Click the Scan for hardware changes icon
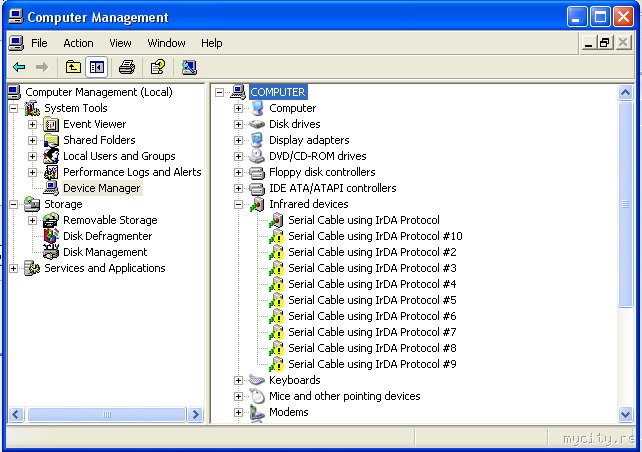Image resolution: width=642 pixels, height=452 pixels. point(189,67)
